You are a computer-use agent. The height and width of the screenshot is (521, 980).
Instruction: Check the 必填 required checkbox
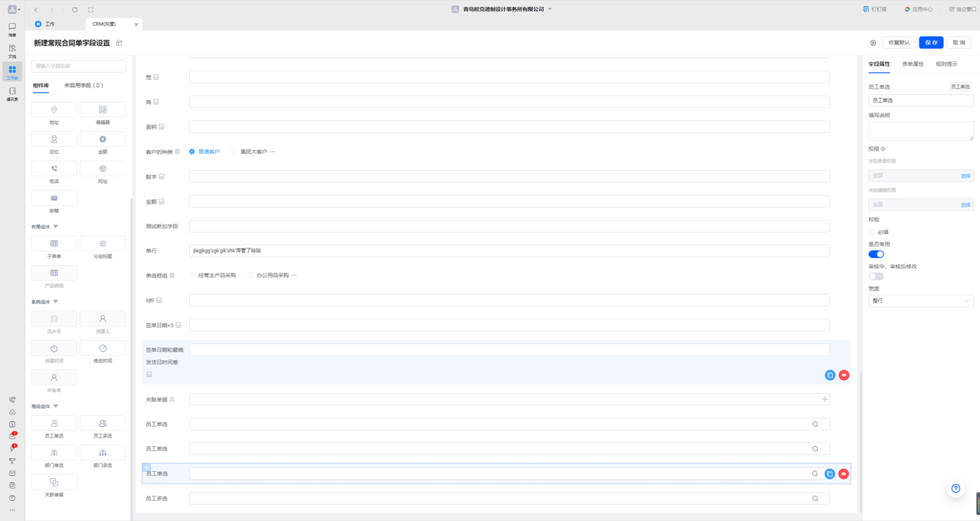(871, 231)
